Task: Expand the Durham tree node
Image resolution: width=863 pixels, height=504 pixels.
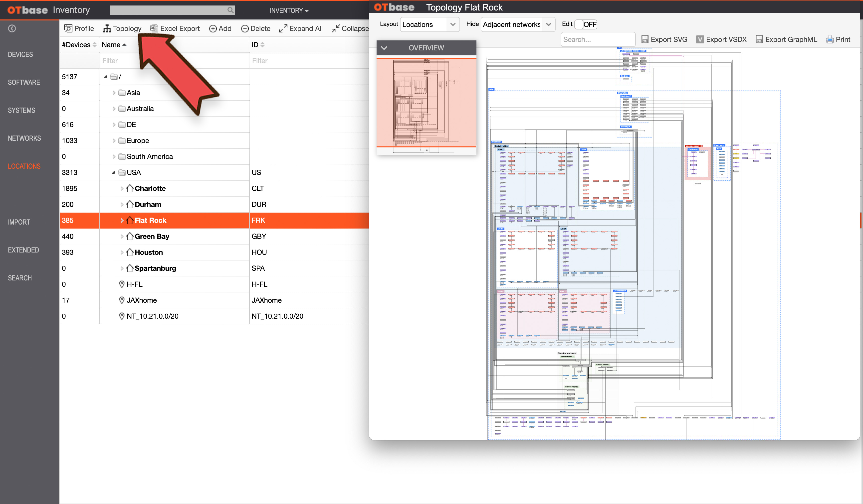Action: pyautogui.click(x=122, y=205)
